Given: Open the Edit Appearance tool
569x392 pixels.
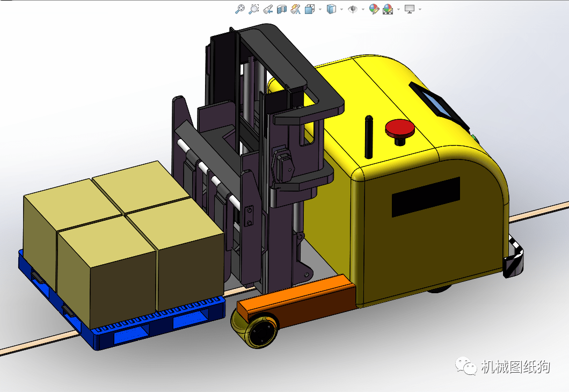Looking at the screenshot, I should pyautogui.click(x=374, y=9).
